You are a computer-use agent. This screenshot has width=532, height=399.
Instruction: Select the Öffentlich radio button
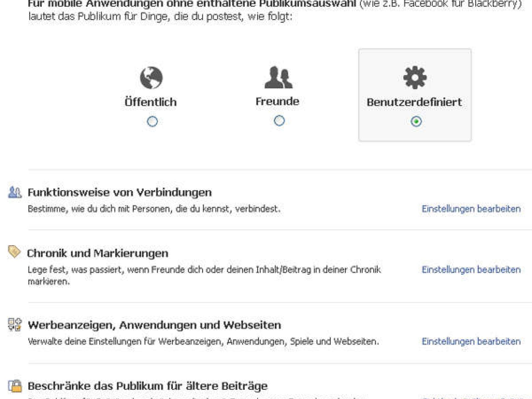coord(152,121)
